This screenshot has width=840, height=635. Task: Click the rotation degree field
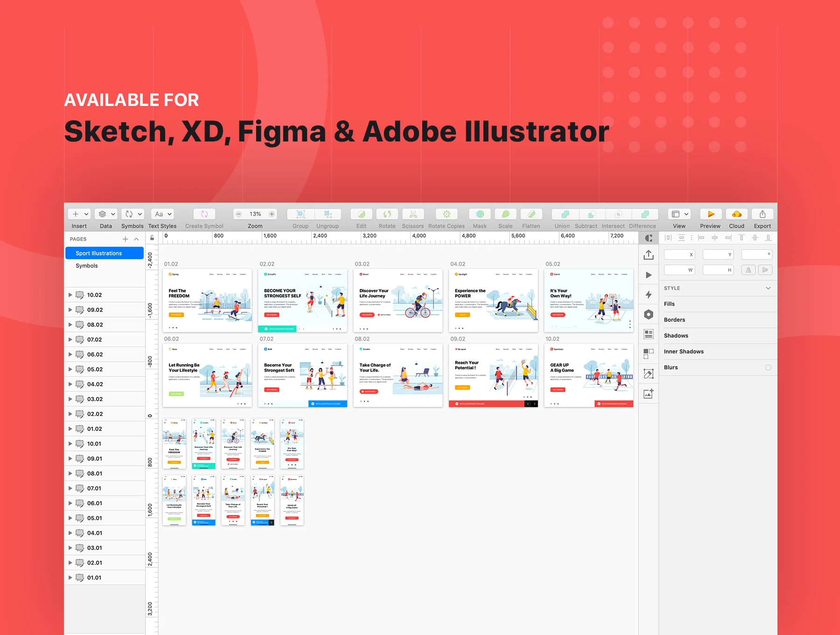pyautogui.click(x=757, y=254)
